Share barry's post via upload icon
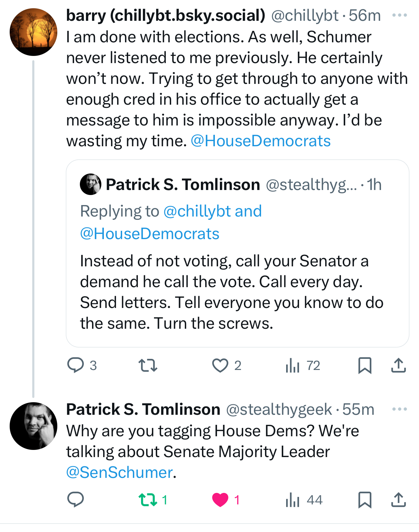This screenshot has width=419, height=532. click(x=398, y=365)
